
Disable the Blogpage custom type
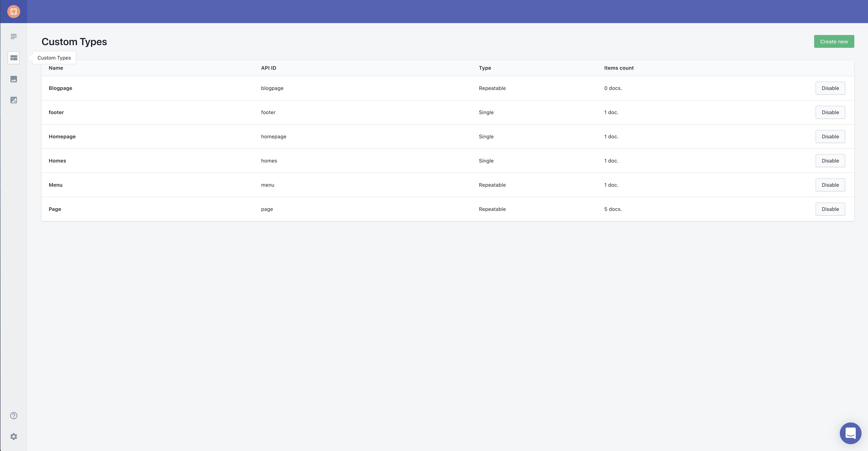coord(830,88)
